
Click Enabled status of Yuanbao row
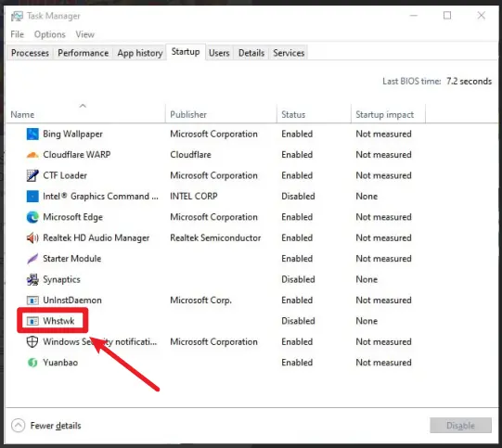coord(297,363)
